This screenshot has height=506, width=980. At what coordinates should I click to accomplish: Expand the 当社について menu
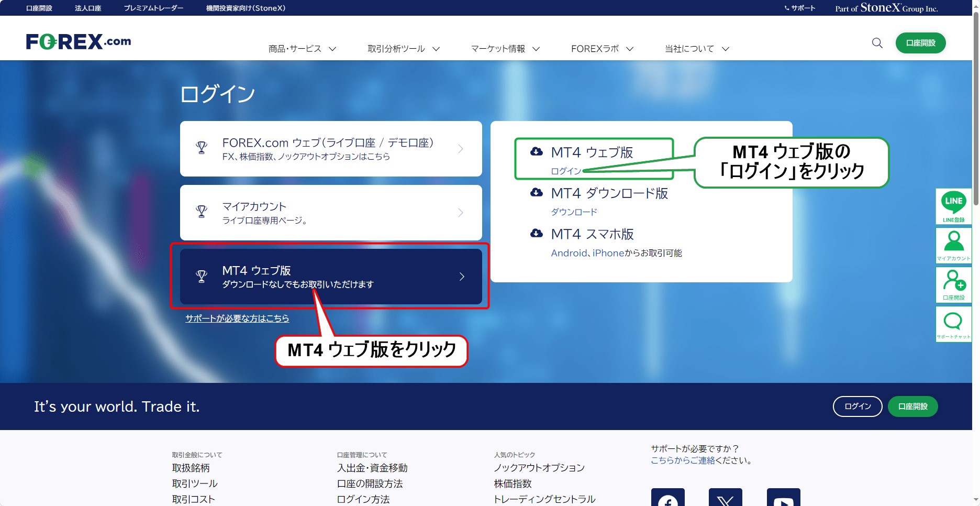pyautogui.click(x=697, y=49)
